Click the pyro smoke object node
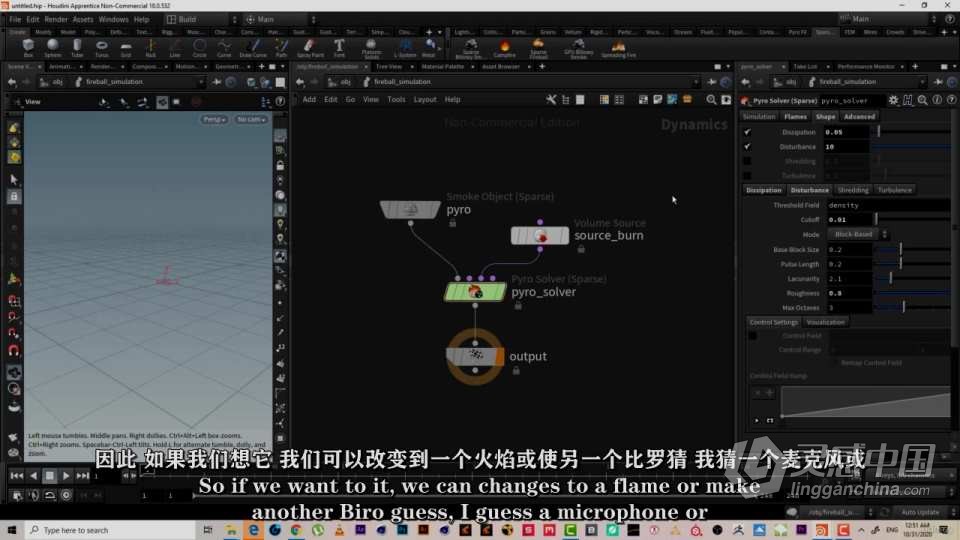This screenshot has height=540, width=960. 410,209
